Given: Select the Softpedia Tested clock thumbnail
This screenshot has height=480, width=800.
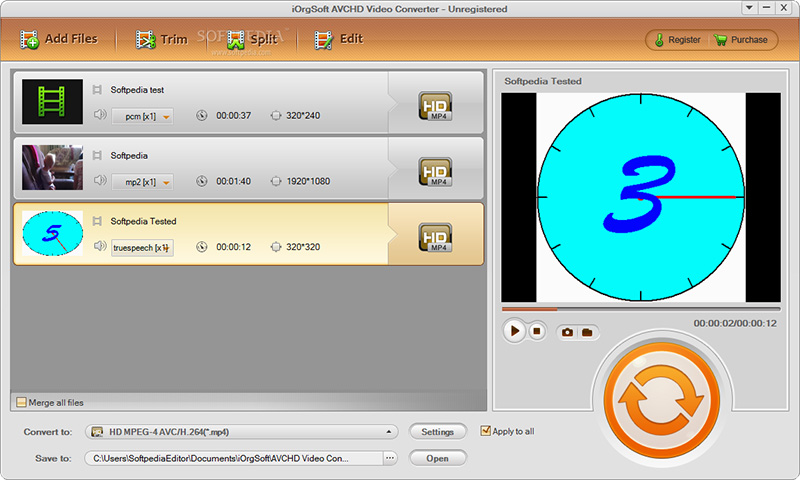Looking at the screenshot, I should click(x=52, y=233).
